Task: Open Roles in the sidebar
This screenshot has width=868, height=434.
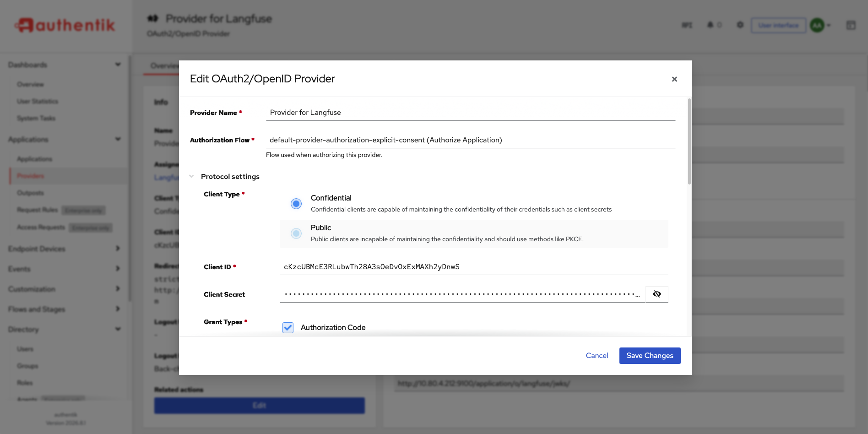Action: click(x=25, y=383)
